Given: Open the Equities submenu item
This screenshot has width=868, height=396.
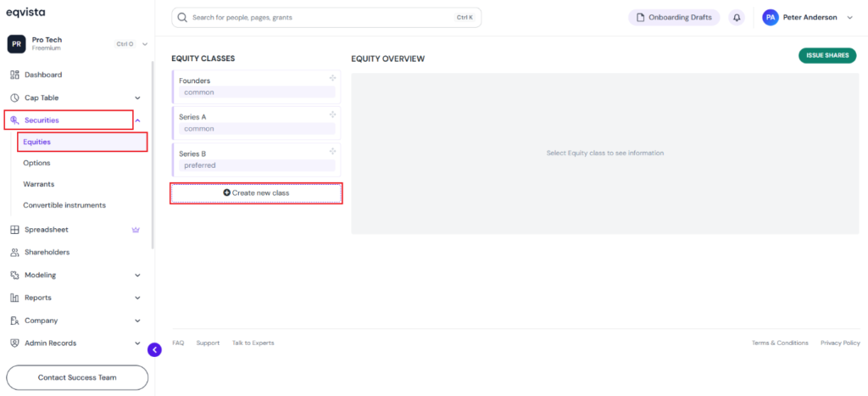Looking at the screenshot, I should coord(82,142).
